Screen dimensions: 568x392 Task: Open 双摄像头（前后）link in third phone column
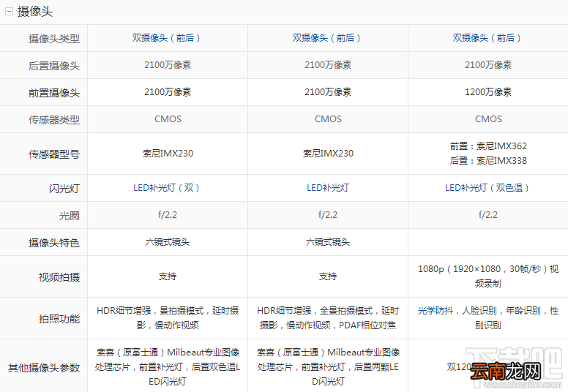487,37
